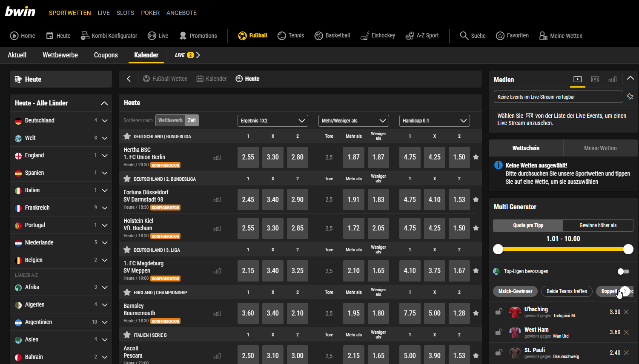This screenshot has width=639, height=364.
Task: Click the bwin logo
Action: click(20, 11)
